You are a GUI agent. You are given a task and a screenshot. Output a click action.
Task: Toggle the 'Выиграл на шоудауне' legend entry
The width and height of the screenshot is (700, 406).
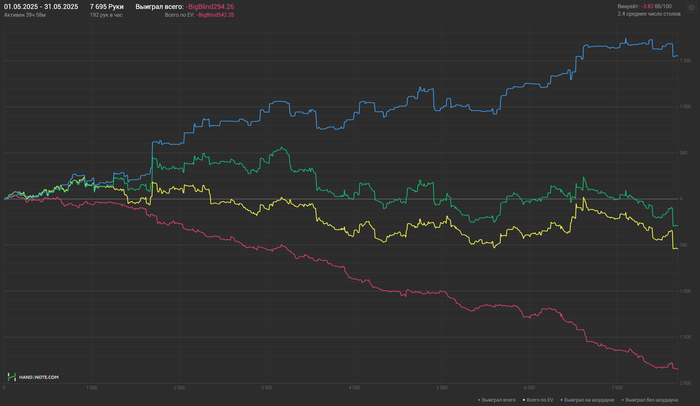pos(588,400)
